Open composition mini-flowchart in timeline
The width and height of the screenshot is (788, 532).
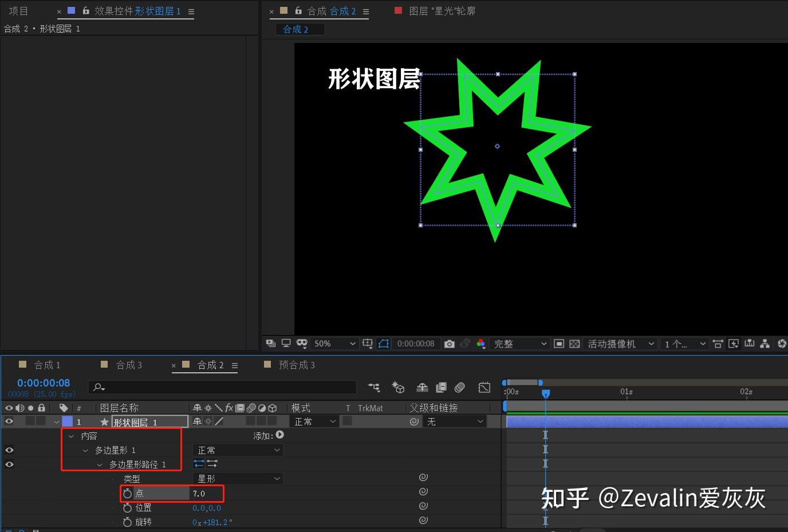click(x=374, y=388)
